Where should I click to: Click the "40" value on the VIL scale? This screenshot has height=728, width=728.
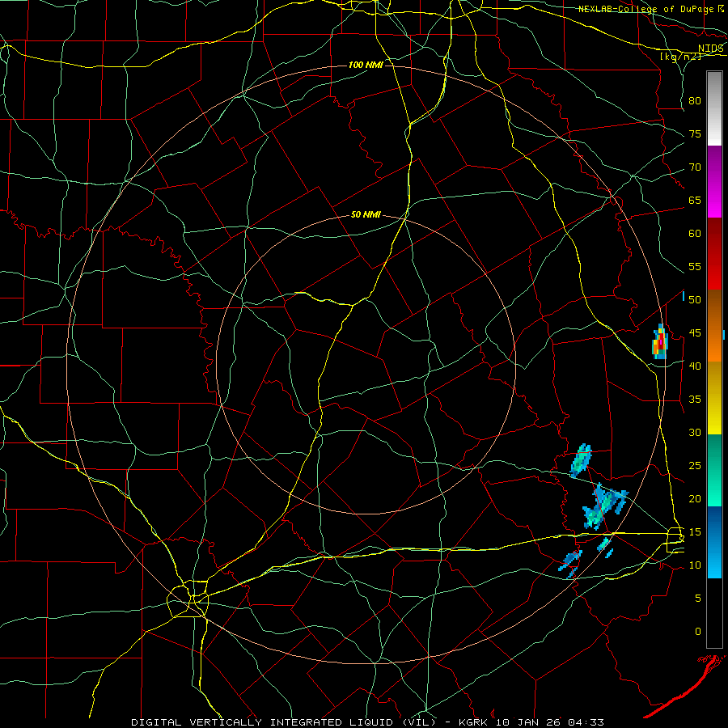(x=695, y=366)
